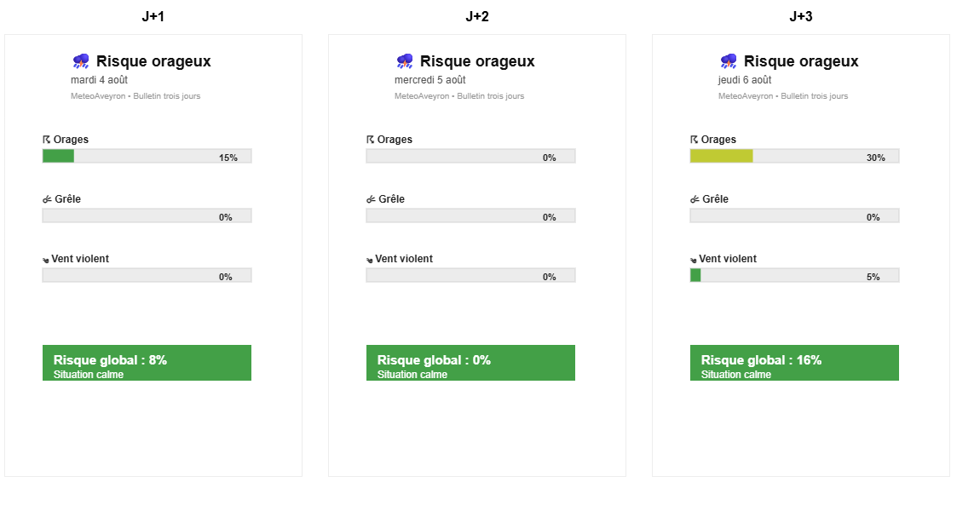Screen dimensions: 980x528
Task: Click the Risque global 0% banner
Action: (x=470, y=363)
